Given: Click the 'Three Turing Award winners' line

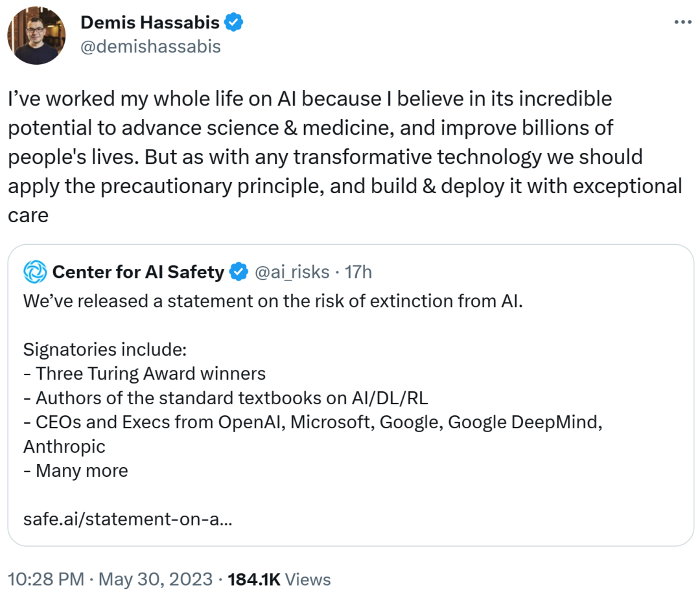Looking at the screenshot, I should pos(145,374).
